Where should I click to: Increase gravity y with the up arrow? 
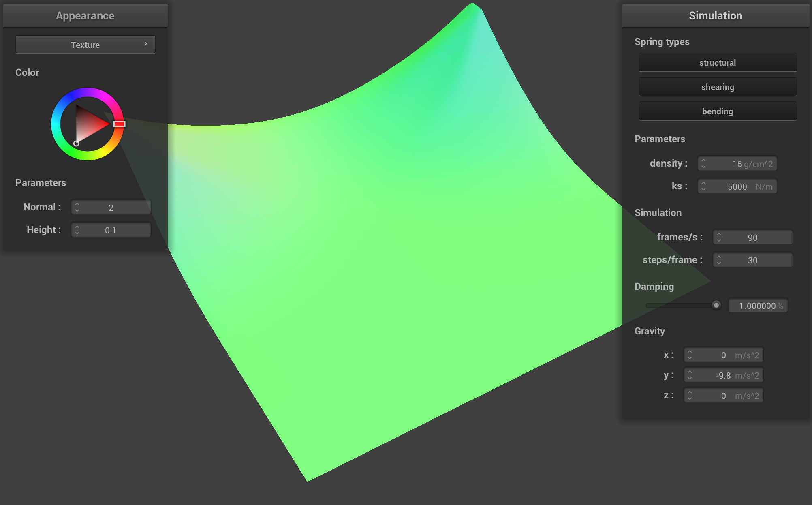(690, 372)
